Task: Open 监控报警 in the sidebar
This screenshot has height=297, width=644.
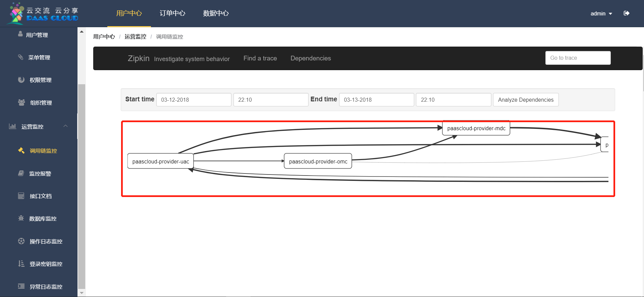Action: (40, 174)
